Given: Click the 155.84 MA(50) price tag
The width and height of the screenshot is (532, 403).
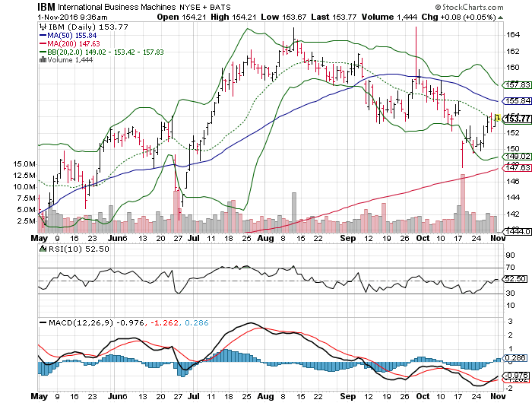Looking at the screenshot, I should pos(518,101).
